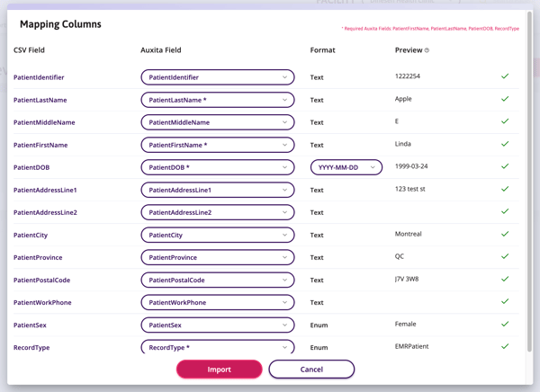Click the preview value Linda
Image resolution: width=540 pixels, height=392 pixels.
coord(403,144)
